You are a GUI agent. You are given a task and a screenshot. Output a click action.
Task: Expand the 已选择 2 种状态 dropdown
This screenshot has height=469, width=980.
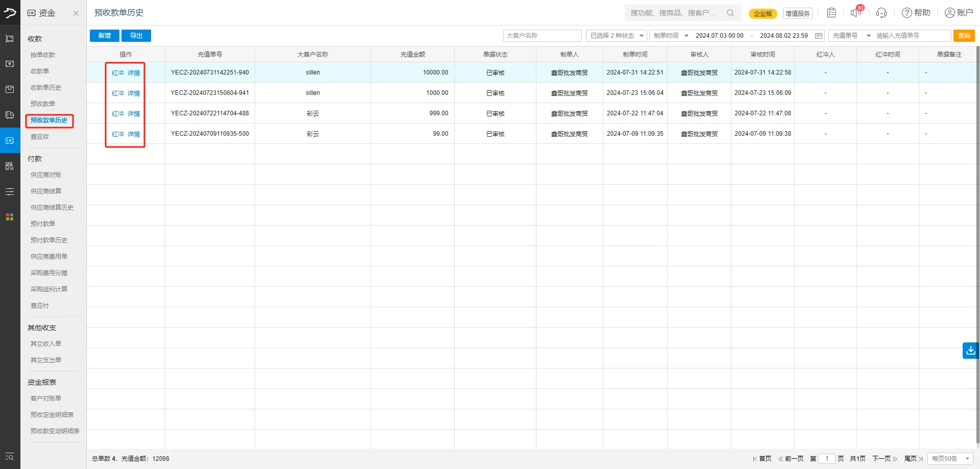point(617,36)
